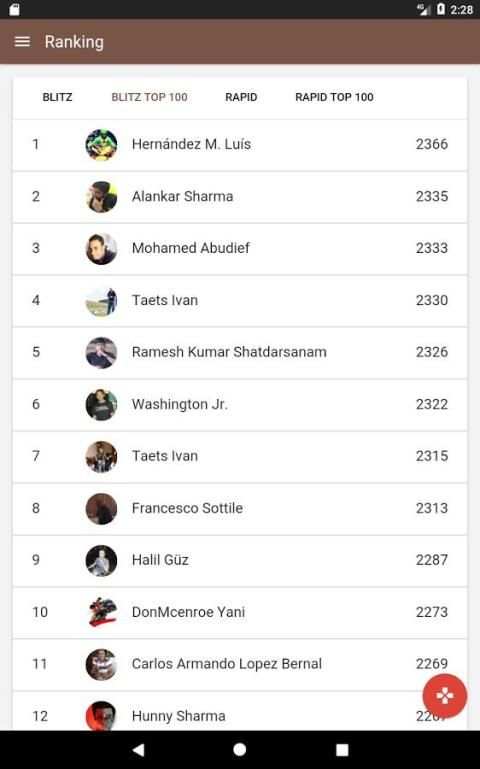
Task: Tap Alankar Sharma's avatar
Action: pos(101,197)
